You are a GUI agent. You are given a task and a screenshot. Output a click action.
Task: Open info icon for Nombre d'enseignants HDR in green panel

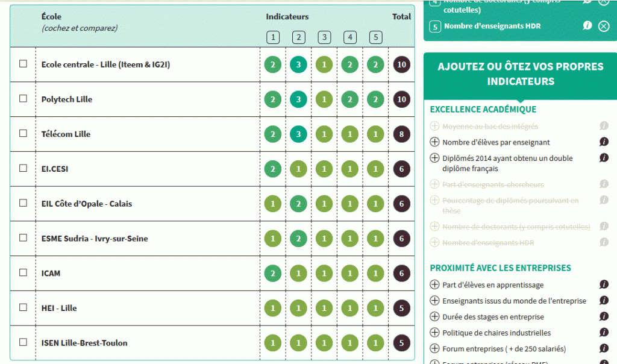(x=587, y=25)
